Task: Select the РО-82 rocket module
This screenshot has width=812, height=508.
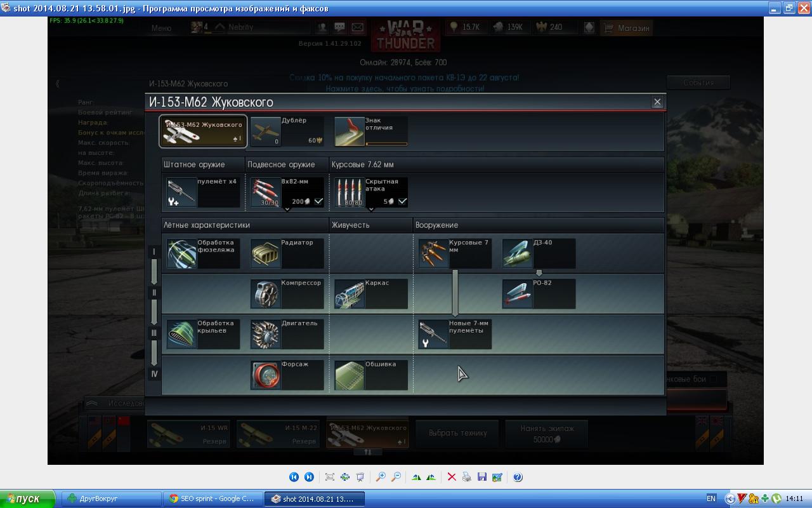Action: point(539,294)
